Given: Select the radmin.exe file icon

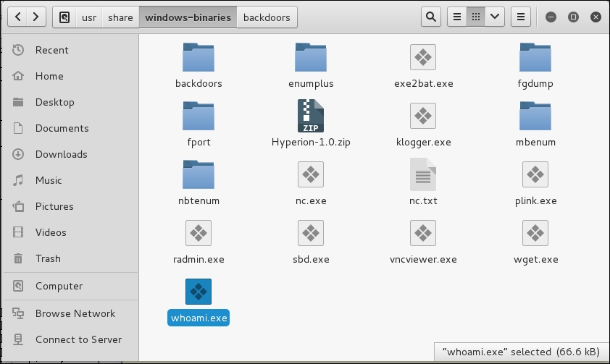Looking at the screenshot, I should click(199, 233).
